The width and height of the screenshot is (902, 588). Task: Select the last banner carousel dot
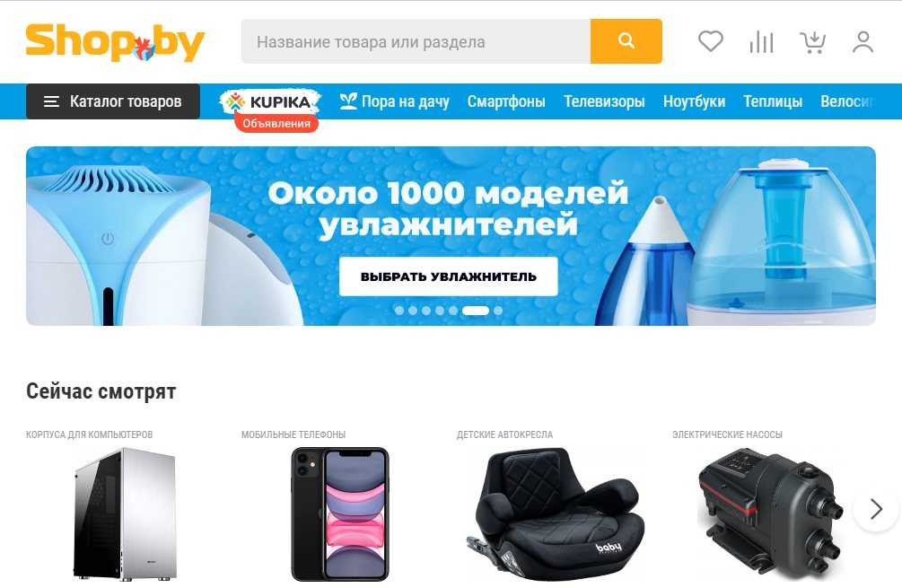point(498,310)
